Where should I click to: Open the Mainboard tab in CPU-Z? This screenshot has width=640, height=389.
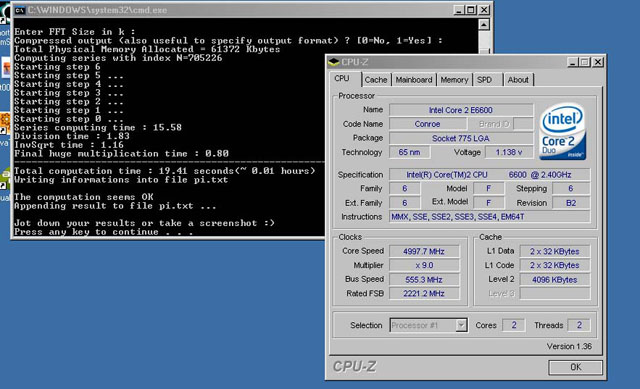coord(413,80)
